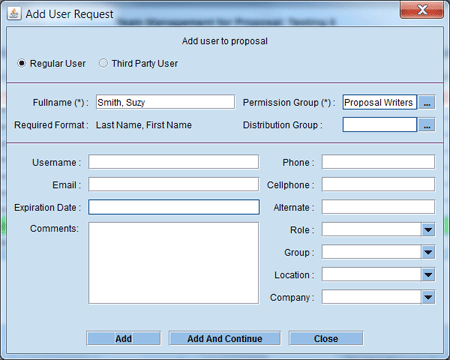Click the Username input field
The height and width of the screenshot is (360, 450).
(173, 162)
